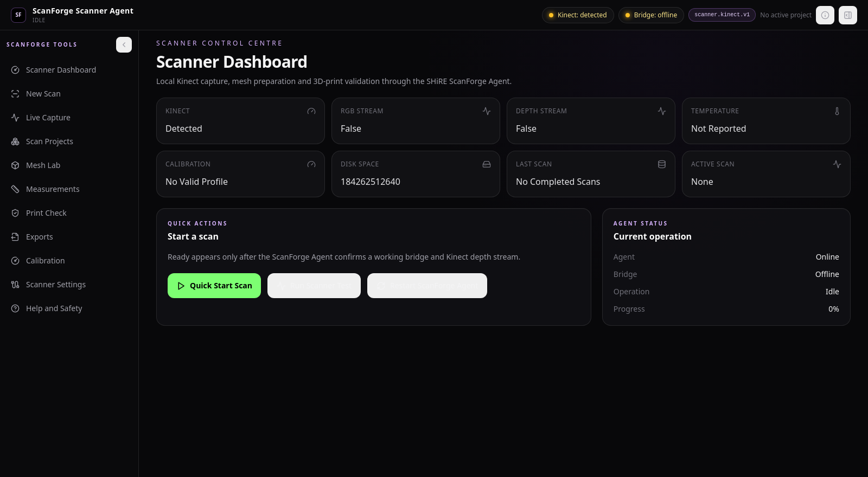Image resolution: width=868 pixels, height=477 pixels.
Task: Click the Mesh Lab cube icon
Action: pyautogui.click(x=15, y=165)
